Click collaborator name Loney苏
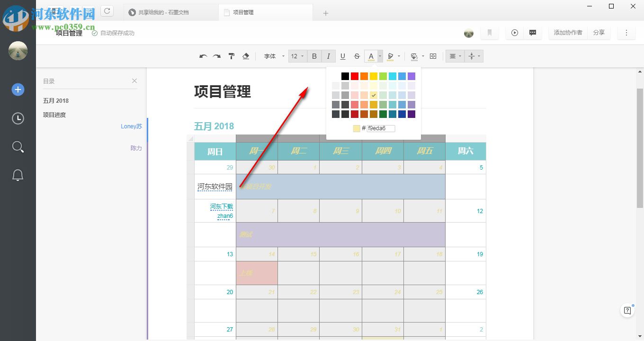This screenshot has height=341, width=644. 131,126
